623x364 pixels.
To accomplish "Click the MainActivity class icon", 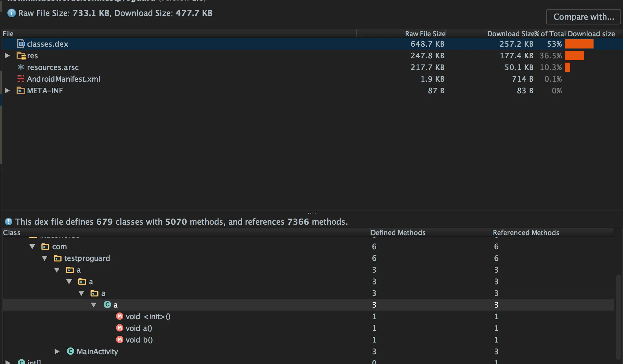I will pos(71,351).
